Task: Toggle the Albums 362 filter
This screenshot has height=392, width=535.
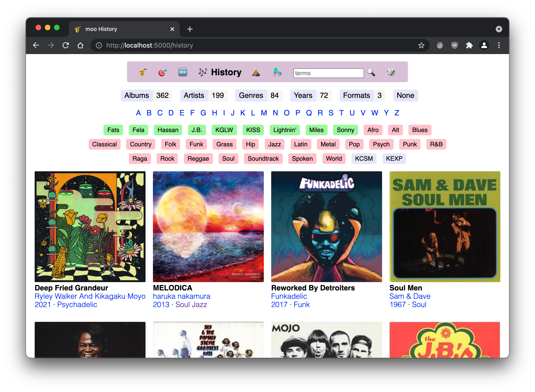Action: pos(146,95)
